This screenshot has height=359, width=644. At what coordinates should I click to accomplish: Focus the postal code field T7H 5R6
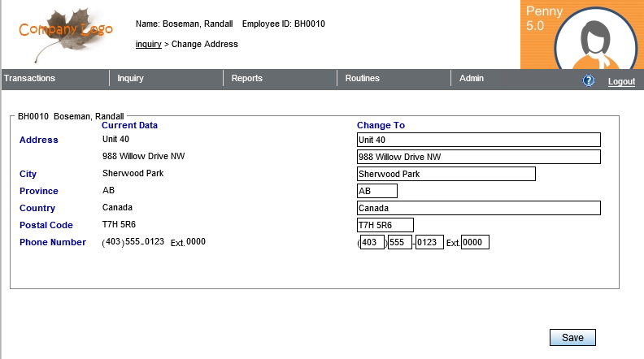385,225
